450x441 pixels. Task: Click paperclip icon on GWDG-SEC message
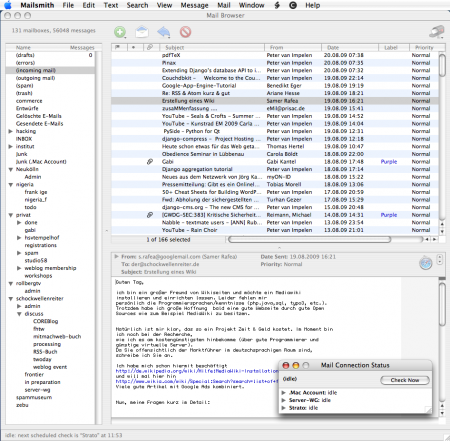point(150,215)
